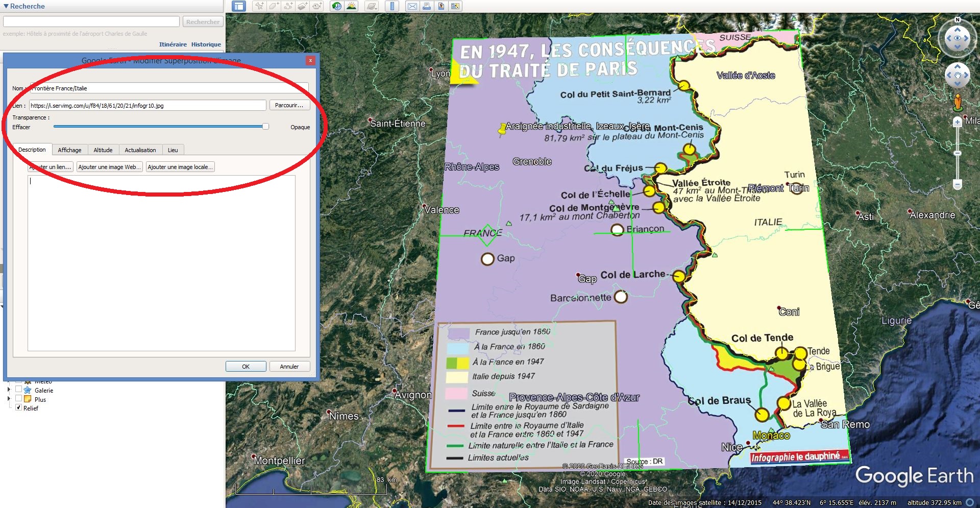Click the transparency slider track middle
Screen dimensions: 980x508
click(161, 127)
